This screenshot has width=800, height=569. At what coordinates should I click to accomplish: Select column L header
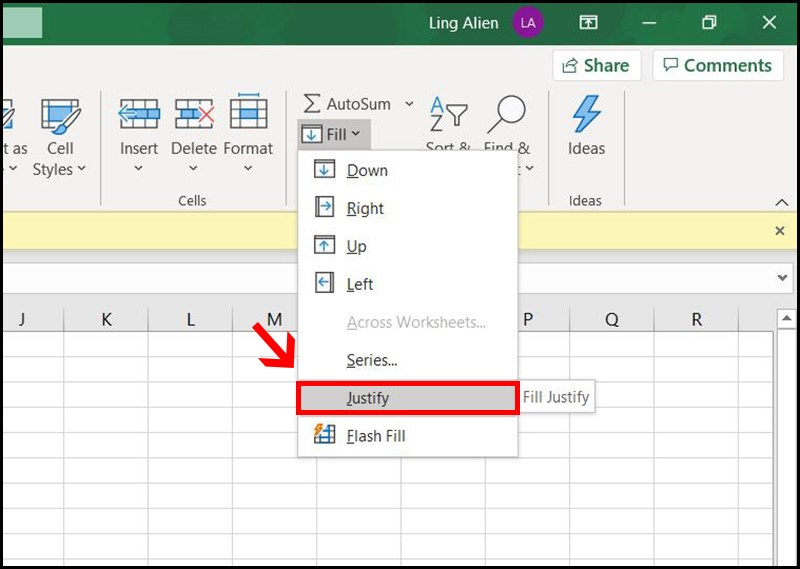pyautogui.click(x=190, y=319)
